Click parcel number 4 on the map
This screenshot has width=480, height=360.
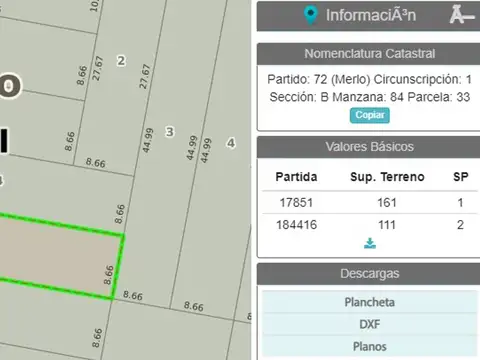click(x=231, y=143)
